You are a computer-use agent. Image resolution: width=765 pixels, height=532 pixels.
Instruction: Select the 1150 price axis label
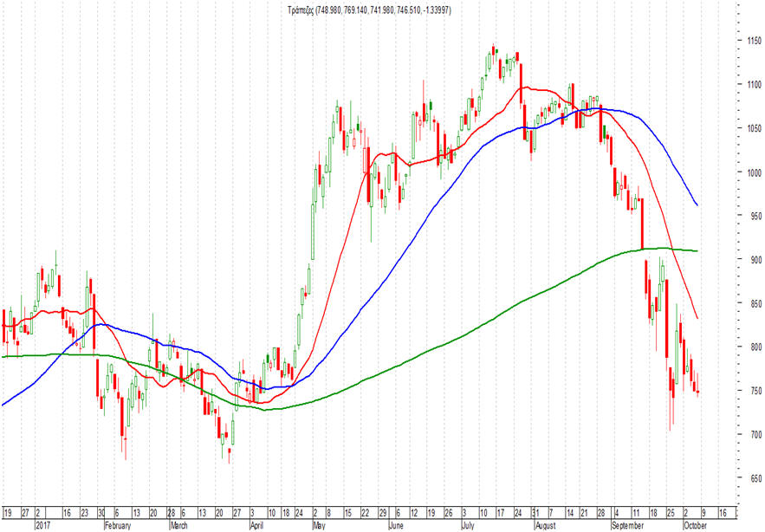(x=755, y=41)
